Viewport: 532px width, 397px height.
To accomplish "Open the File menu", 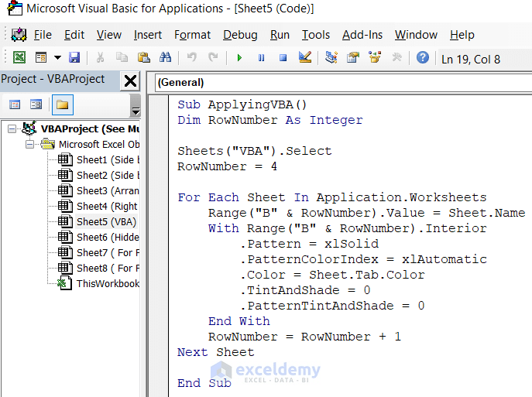I will point(43,35).
